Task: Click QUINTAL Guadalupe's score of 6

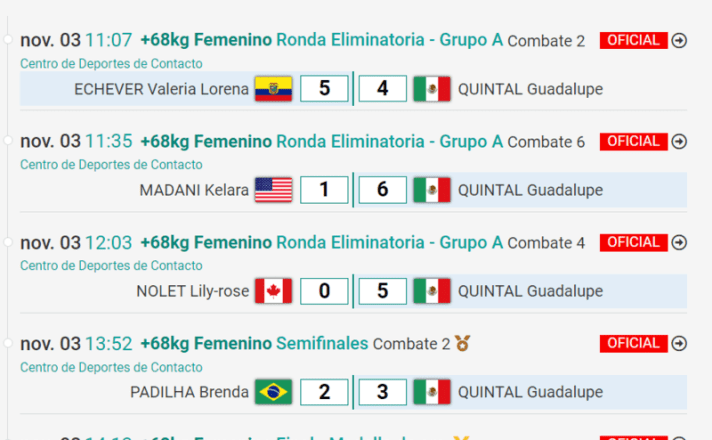Action: [382, 190]
